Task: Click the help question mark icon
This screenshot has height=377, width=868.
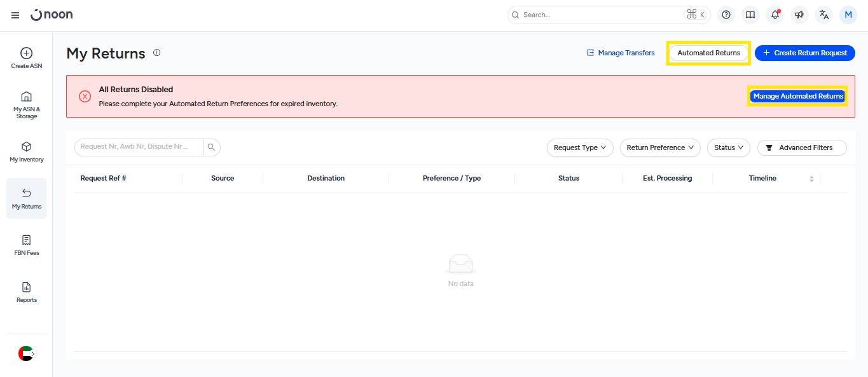Action: (x=726, y=15)
